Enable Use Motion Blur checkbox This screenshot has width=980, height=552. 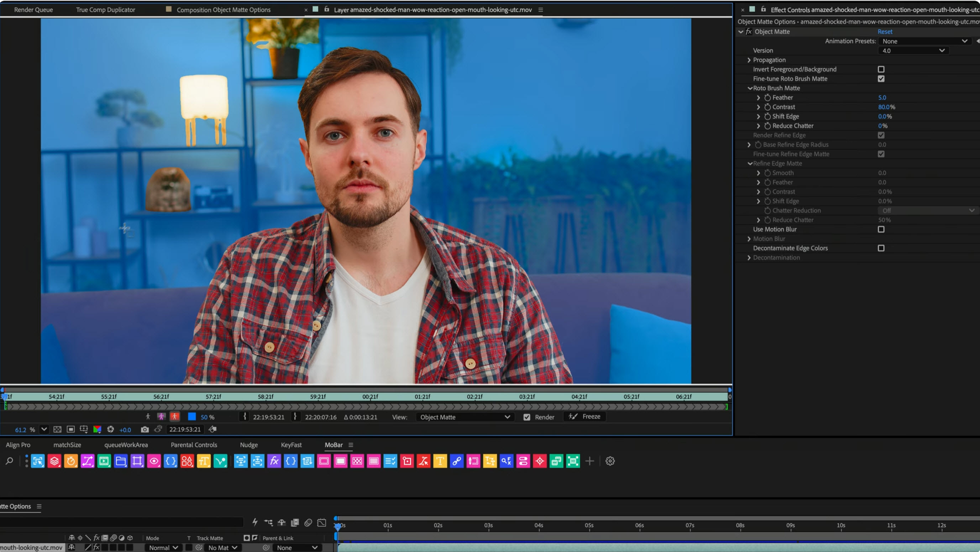(x=881, y=230)
